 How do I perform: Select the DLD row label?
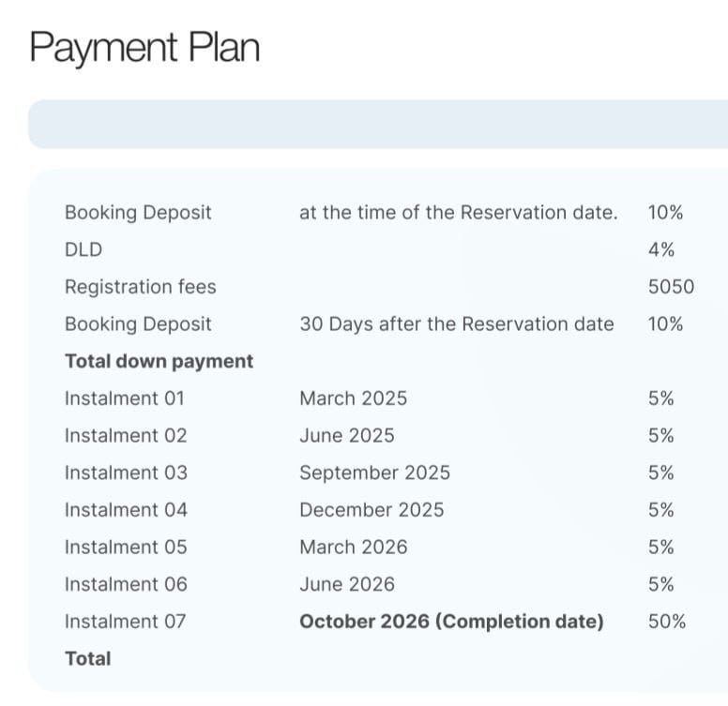(83, 249)
